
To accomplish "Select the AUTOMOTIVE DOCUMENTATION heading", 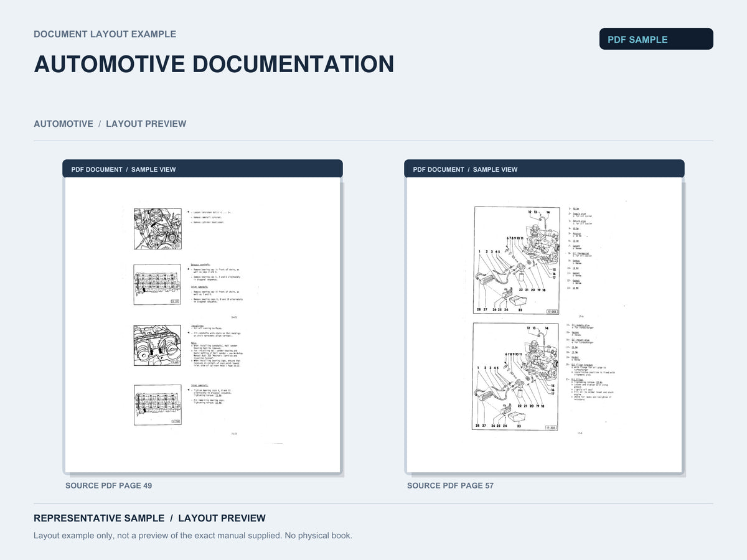I will click(214, 64).
